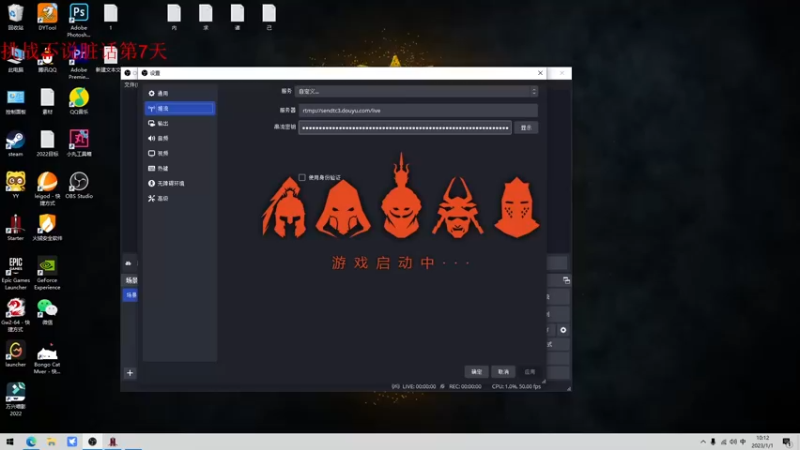Open the Steam desktop shortcut
800x450 pixels.
16,143
